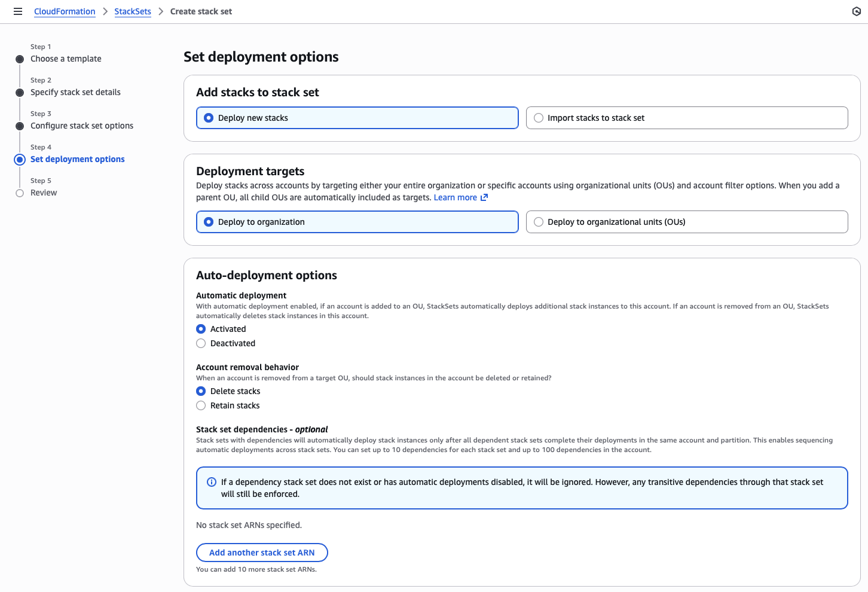Viewport: 868px width, 592px height.
Task: Click the external link icon beside Learn more
Action: (484, 197)
